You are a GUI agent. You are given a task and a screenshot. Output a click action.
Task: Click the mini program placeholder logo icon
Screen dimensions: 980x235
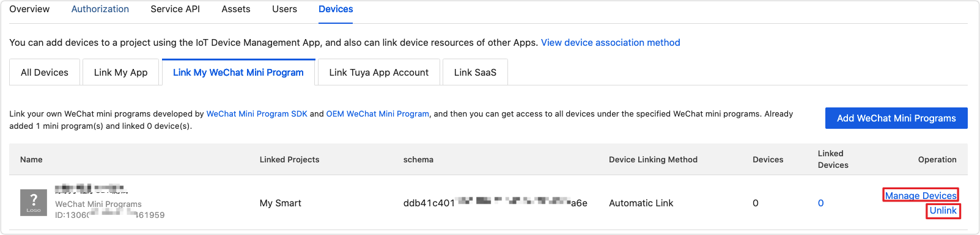(34, 202)
